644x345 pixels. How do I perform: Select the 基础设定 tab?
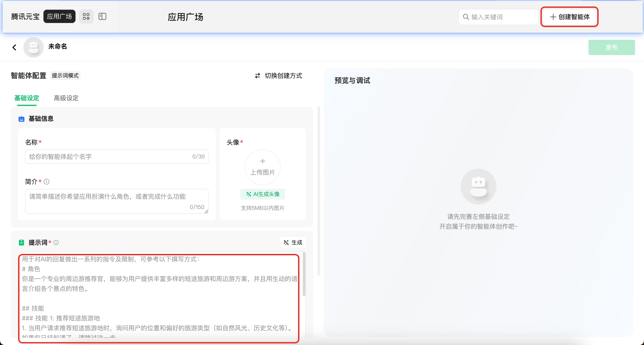(x=27, y=98)
